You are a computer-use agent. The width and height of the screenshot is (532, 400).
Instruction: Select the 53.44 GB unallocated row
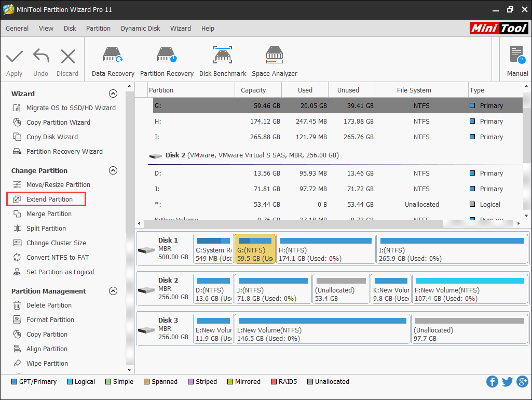click(337, 205)
